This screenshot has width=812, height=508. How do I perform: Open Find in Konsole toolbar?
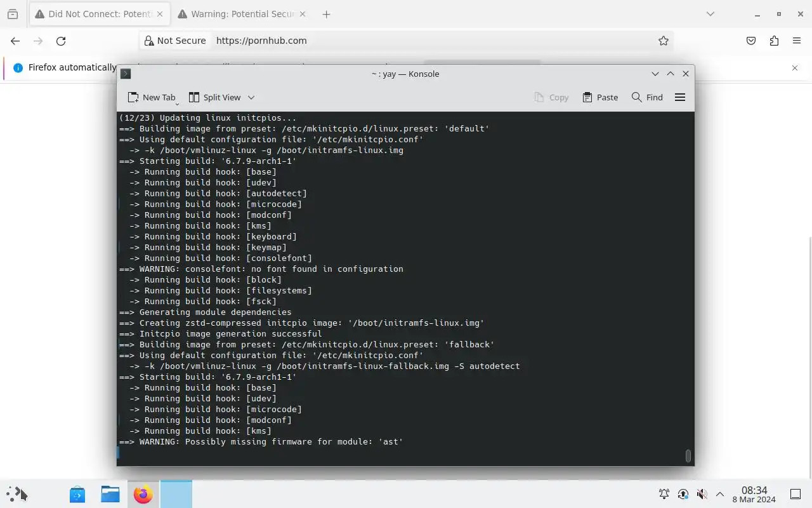point(647,97)
